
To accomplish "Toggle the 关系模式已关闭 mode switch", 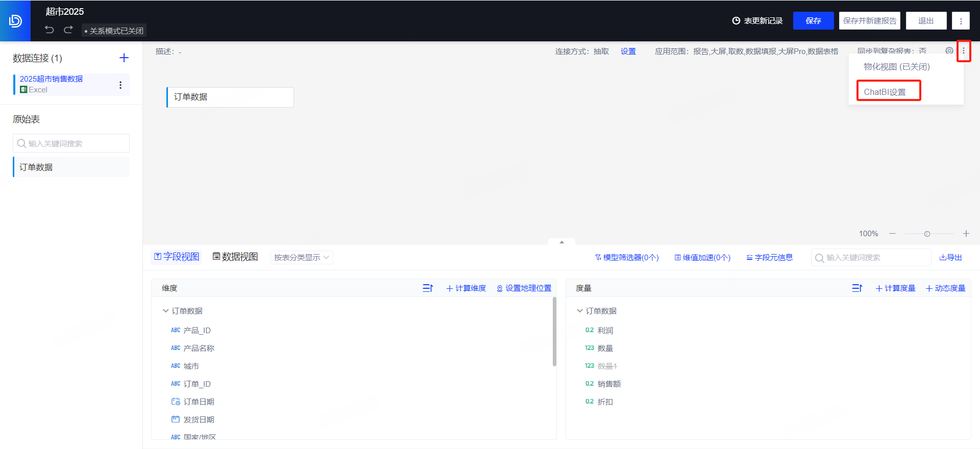I will click(114, 31).
